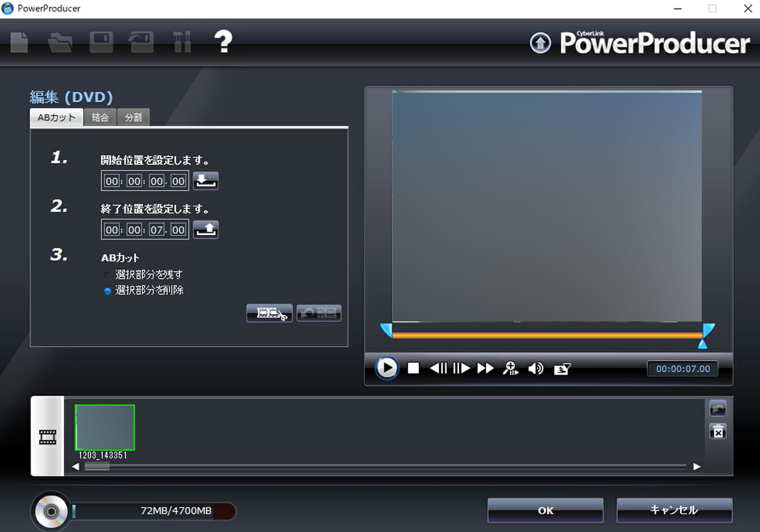760x532 pixels.
Task: Click the disc icon at bottom left
Action: coord(51,512)
